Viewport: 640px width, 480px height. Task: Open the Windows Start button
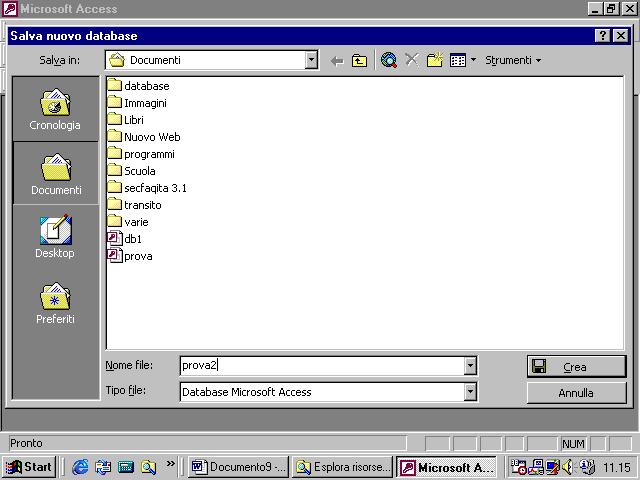tap(29, 467)
